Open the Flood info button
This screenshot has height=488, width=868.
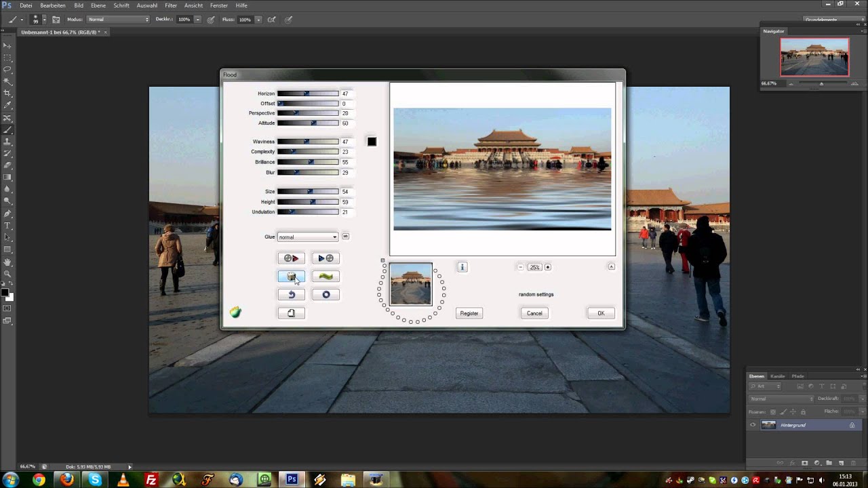[x=462, y=267]
